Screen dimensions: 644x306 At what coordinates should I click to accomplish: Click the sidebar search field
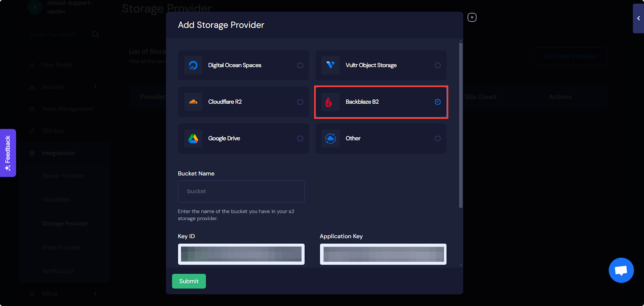58,35
